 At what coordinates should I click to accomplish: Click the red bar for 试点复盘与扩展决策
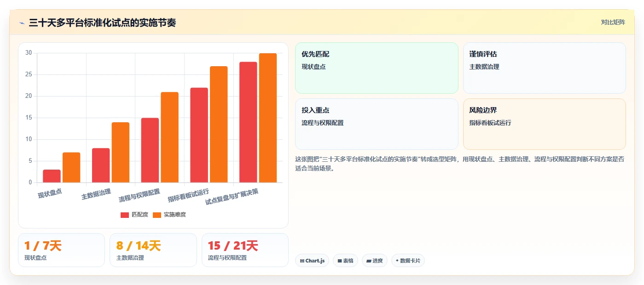tap(248, 122)
